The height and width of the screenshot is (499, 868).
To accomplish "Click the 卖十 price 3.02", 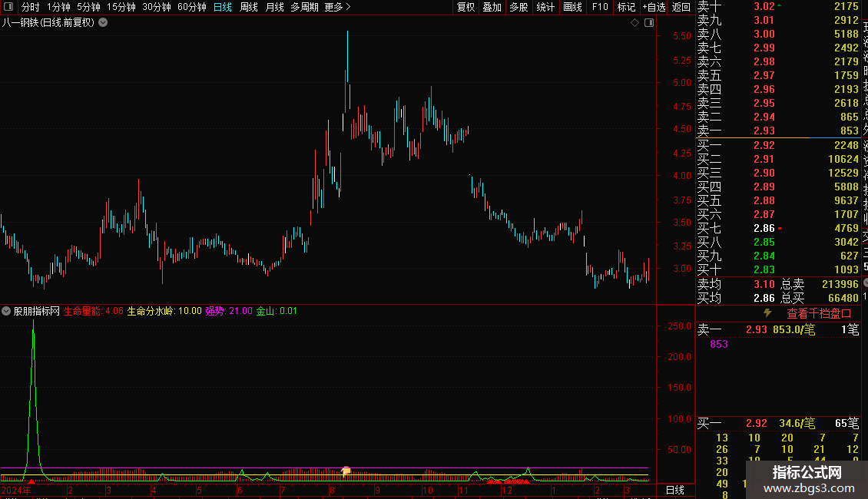I will (764, 7).
